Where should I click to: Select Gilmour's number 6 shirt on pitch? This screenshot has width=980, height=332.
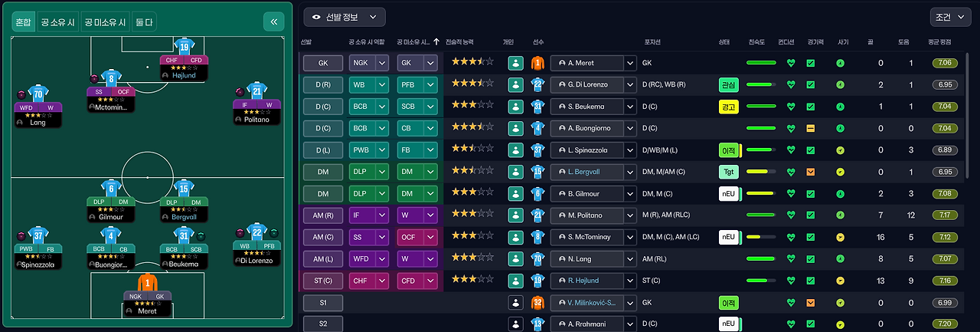pyautogui.click(x=111, y=189)
